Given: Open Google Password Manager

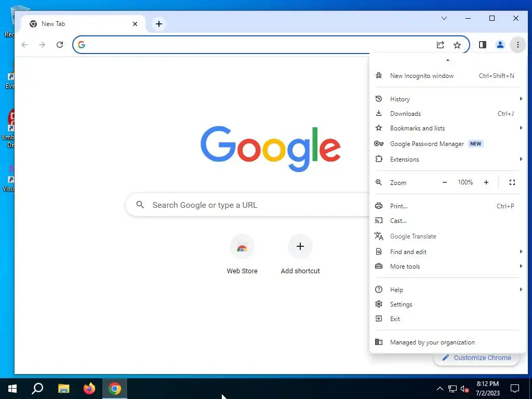Looking at the screenshot, I should coord(447,144).
